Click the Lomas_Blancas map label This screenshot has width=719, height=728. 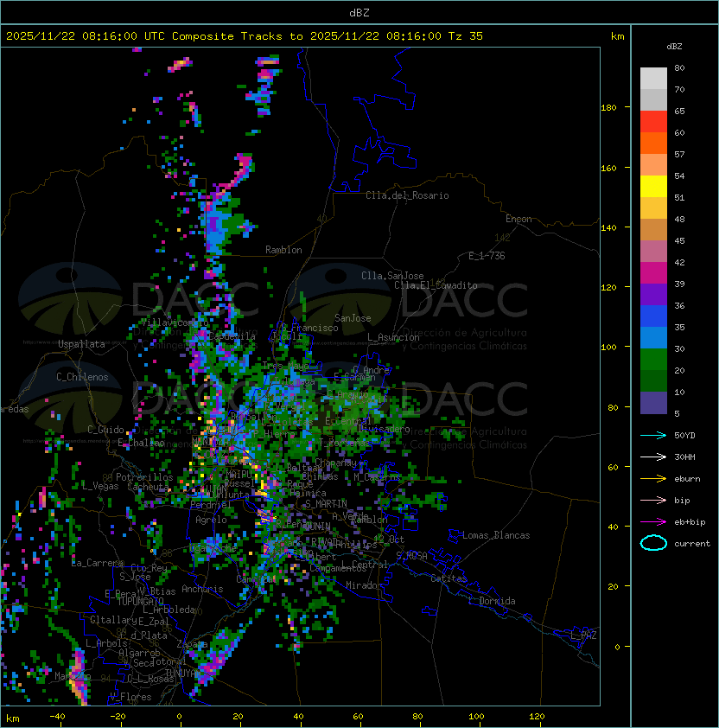(496, 535)
